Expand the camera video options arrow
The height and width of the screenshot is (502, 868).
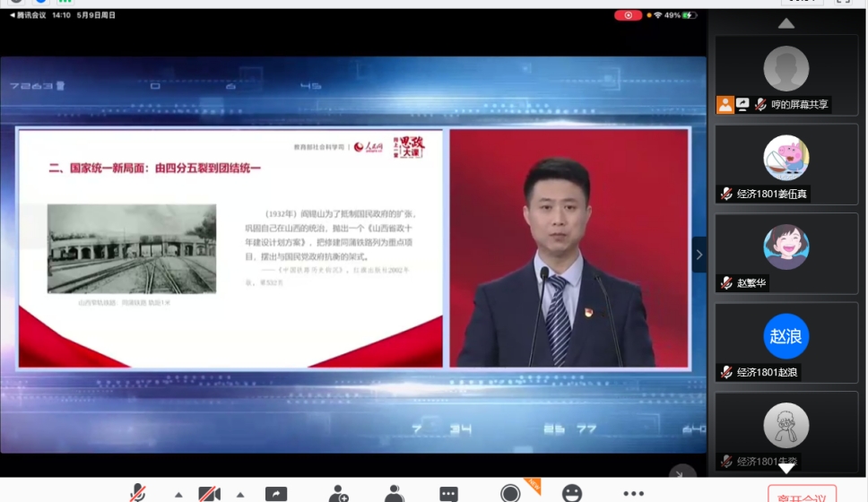(240, 494)
